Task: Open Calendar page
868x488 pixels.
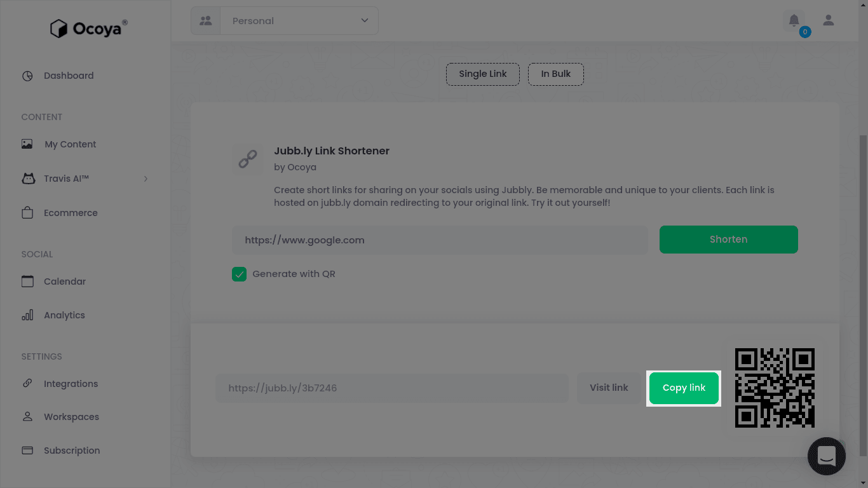Action: coord(65,281)
